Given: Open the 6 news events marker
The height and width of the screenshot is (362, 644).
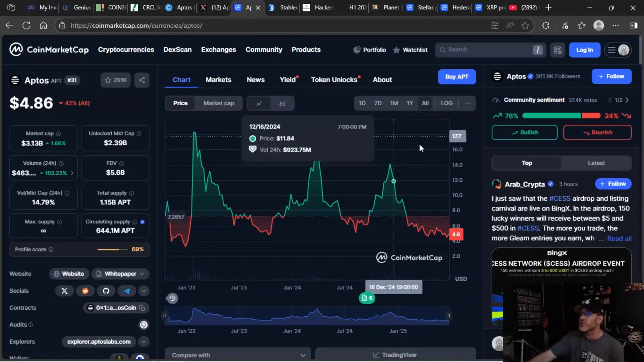Looking at the screenshot, I should coord(367,298).
